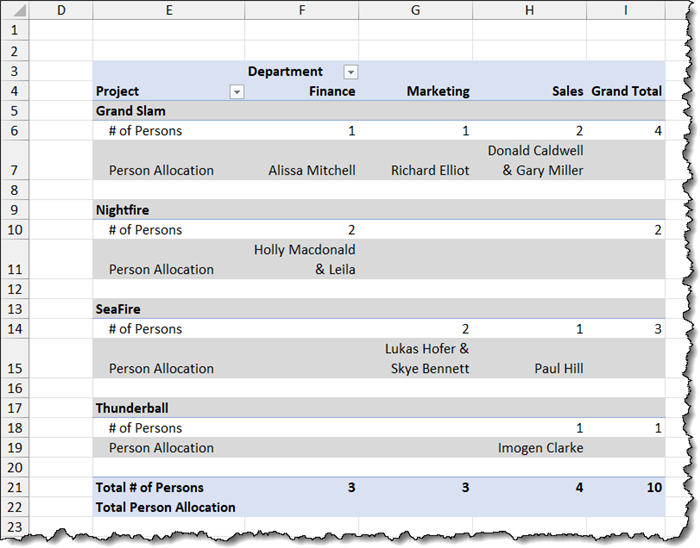The image size is (700, 548).
Task: Click the Grand Total column heading
Action: (x=626, y=91)
